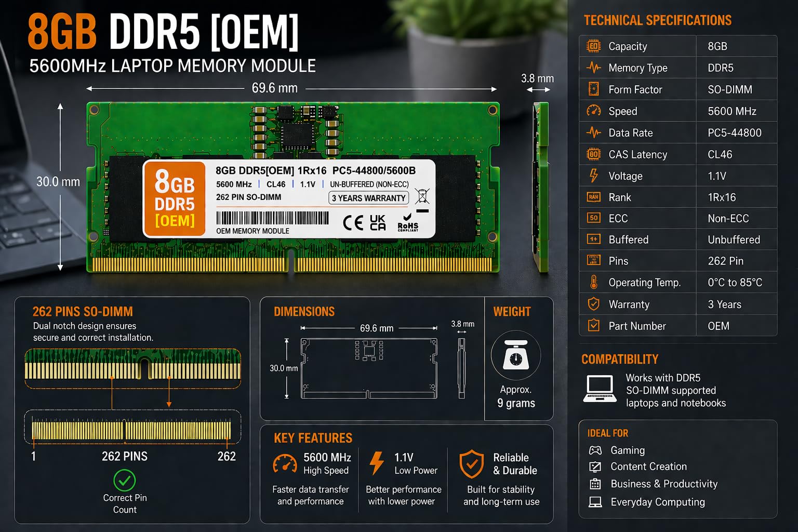This screenshot has height=532, width=798.
Task: Click the Form Factor icon in specifications
Action: click(x=593, y=89)
